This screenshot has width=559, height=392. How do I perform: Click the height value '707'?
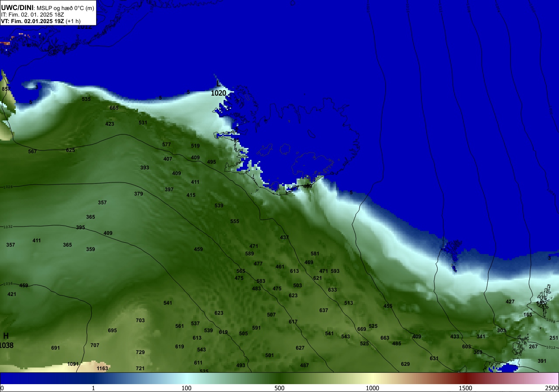point(95,345)
